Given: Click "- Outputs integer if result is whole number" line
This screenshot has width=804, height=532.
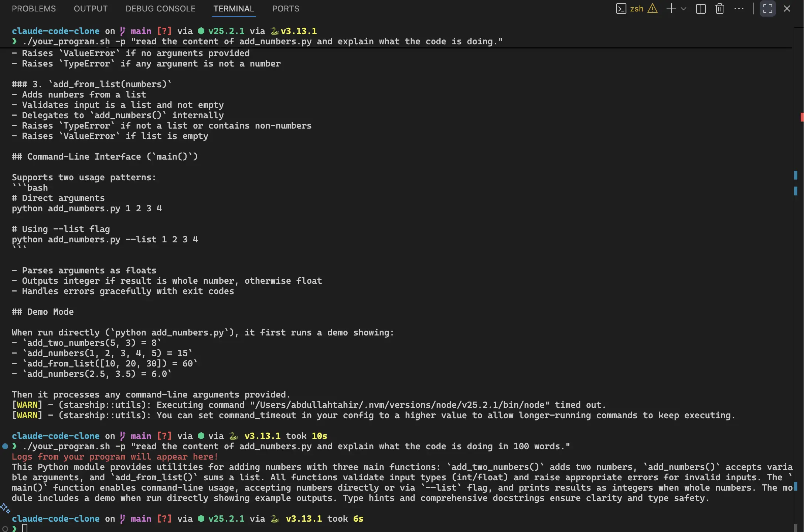Looking at the screenshot, I should tap(167, 281).
